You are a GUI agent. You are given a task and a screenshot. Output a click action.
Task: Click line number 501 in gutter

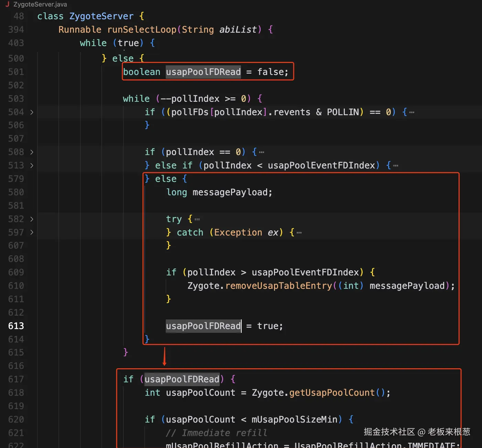(16, 72)
